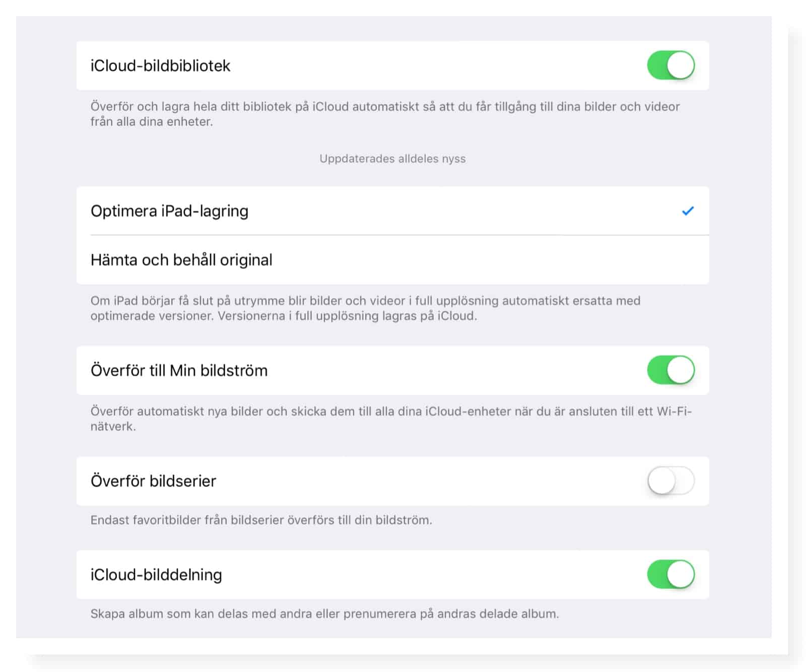Click the iCloud-bildbibliotek label
Image resolution: width=806 pixels, height=672 pixels.
click(x=160, y=66)
